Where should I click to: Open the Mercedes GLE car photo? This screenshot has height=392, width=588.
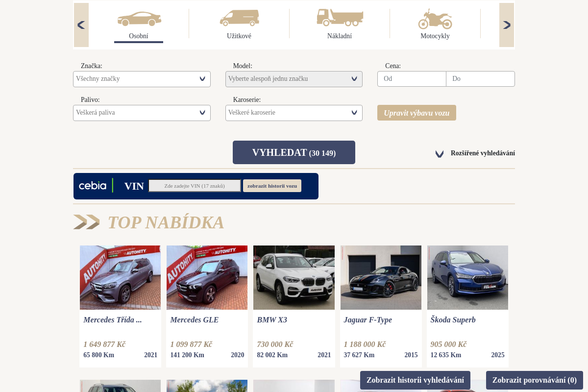207,277
